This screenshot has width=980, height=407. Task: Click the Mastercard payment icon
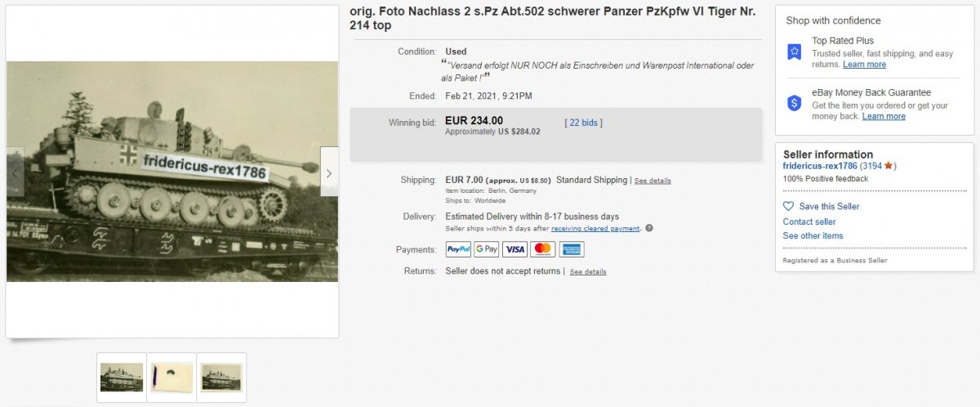[542, 249]
